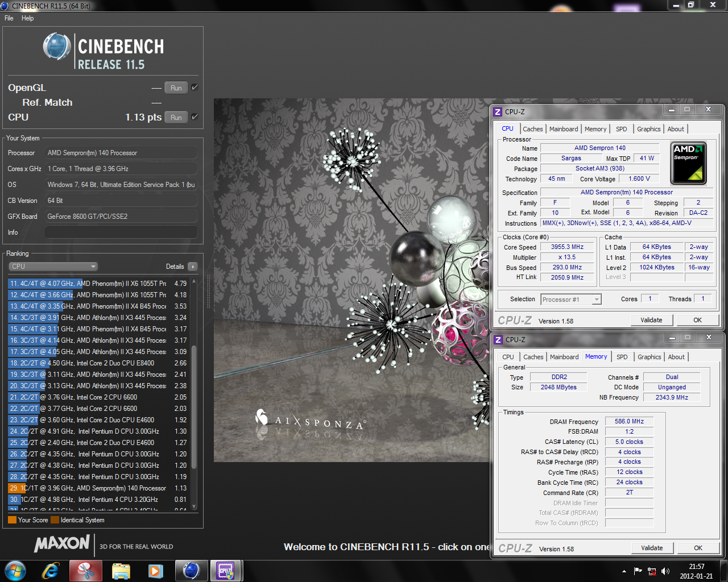Click the Z icon in CPU-Z CPU window title
The width and height of the screenshot is (728, 582).
click(x=498, y=112)
